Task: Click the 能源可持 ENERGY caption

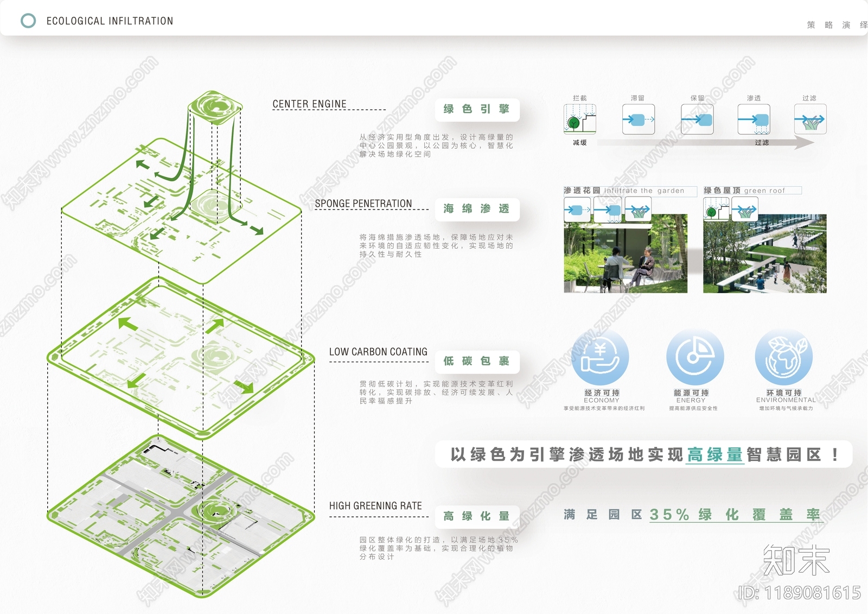Action: (x=691, y=396)
